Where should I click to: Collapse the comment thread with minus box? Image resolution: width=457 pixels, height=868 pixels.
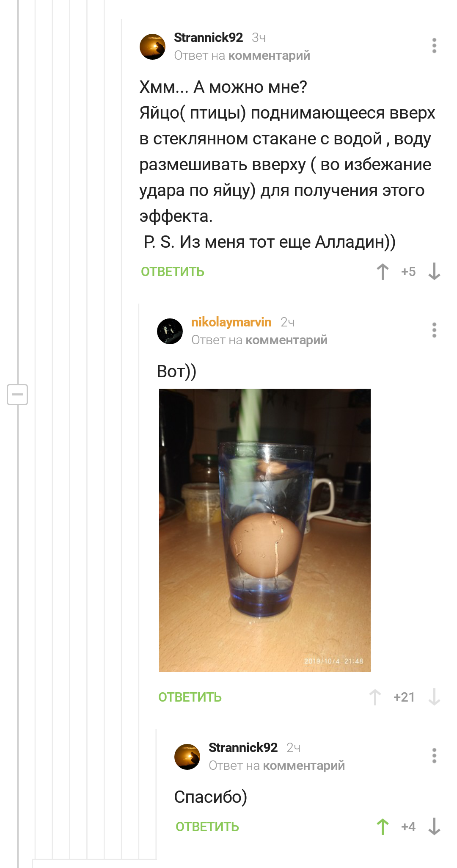tap(17, 395)
